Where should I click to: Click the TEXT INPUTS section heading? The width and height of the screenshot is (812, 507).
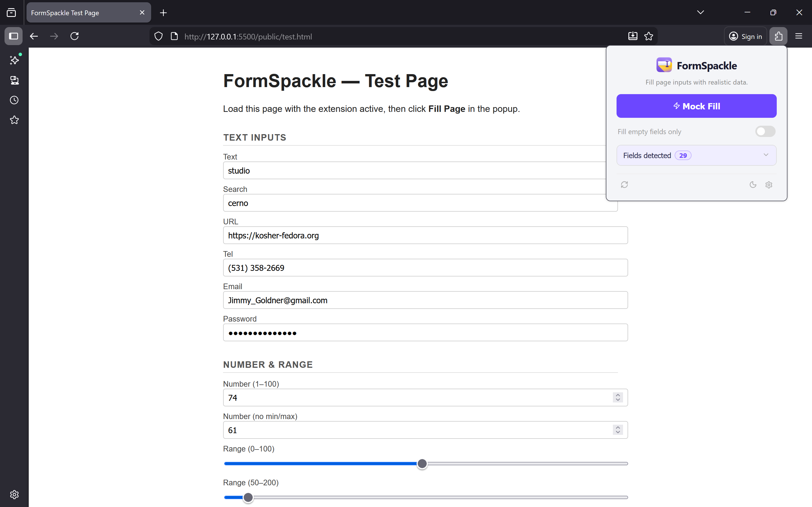255,138
